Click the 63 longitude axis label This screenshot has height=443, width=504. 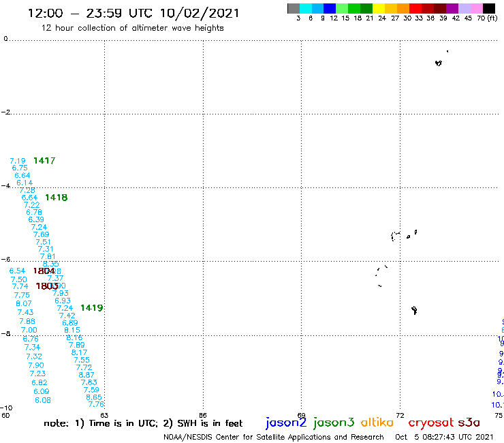(104, 415)
